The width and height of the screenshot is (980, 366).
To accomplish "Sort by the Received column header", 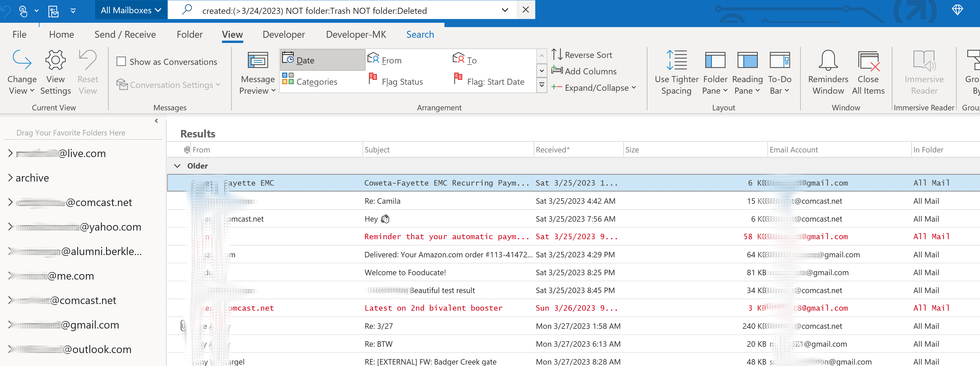I will coord(578,150).
